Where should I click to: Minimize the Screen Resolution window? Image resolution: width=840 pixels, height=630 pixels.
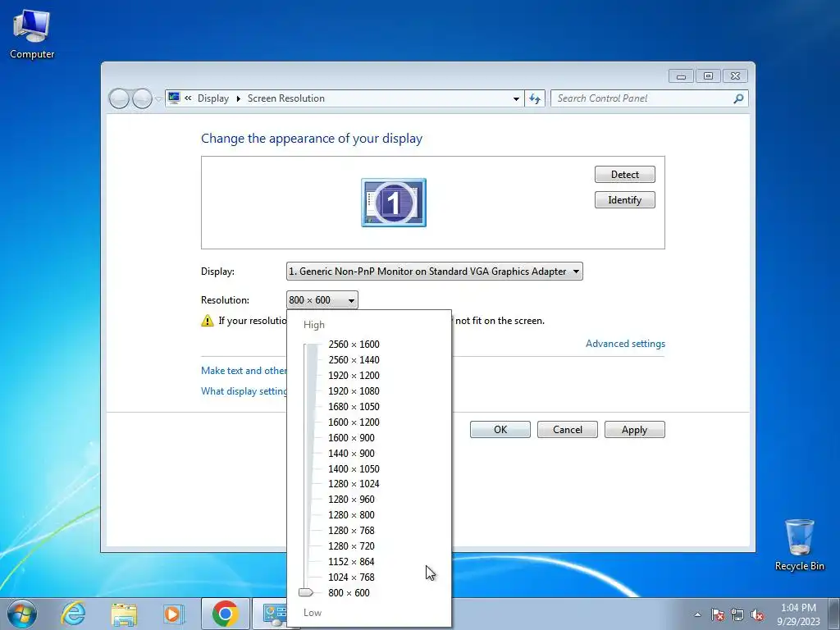point(681,76)
